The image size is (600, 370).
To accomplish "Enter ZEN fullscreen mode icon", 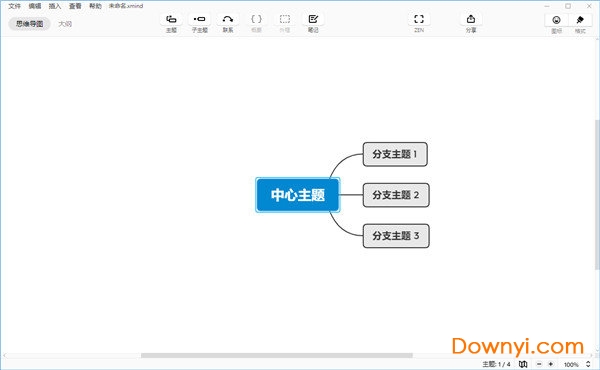I will tap(419, 19).
